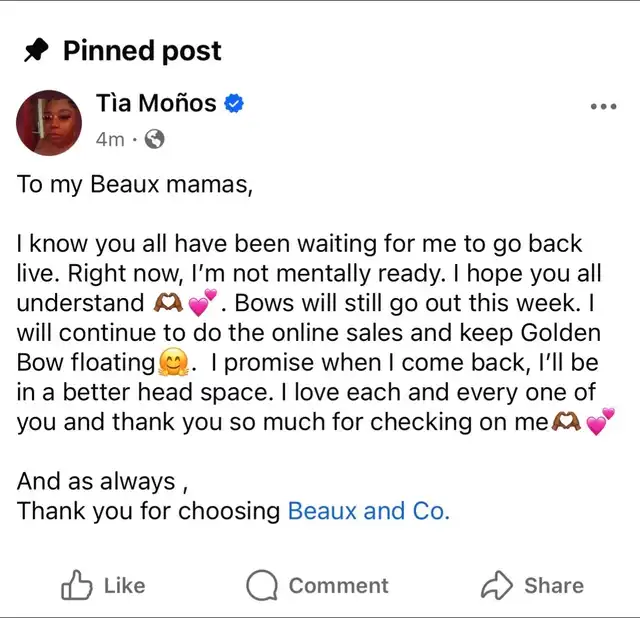The width and height of the screenshot is (640, 618).
Task: Follow the Beaux and Co. link
Action: [x=368, y=511]
